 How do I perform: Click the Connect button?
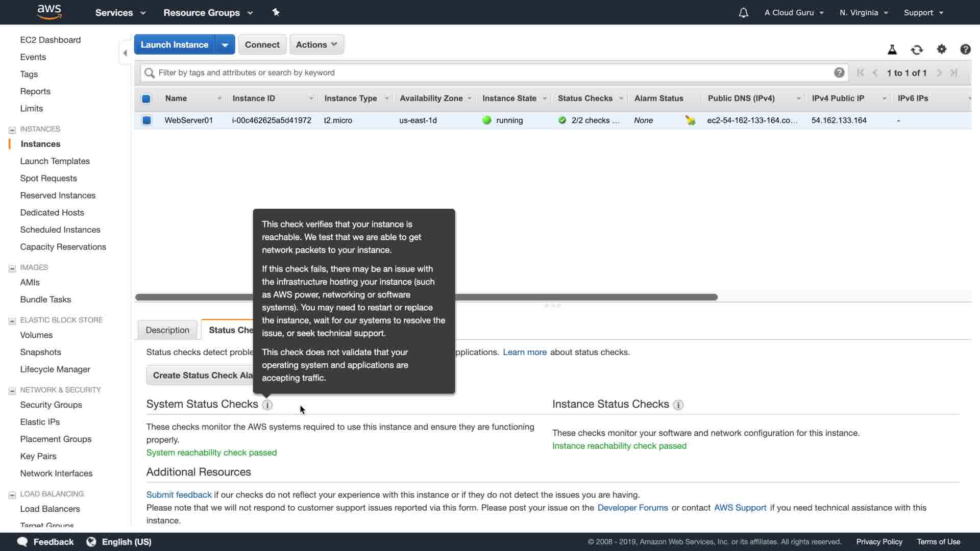click(262, 44)
